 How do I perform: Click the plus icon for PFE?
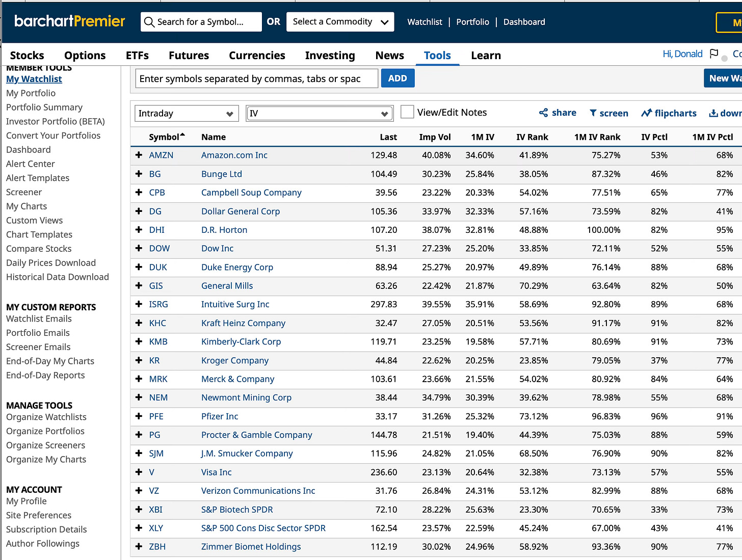pyautogui.click(x=139, y=416)
